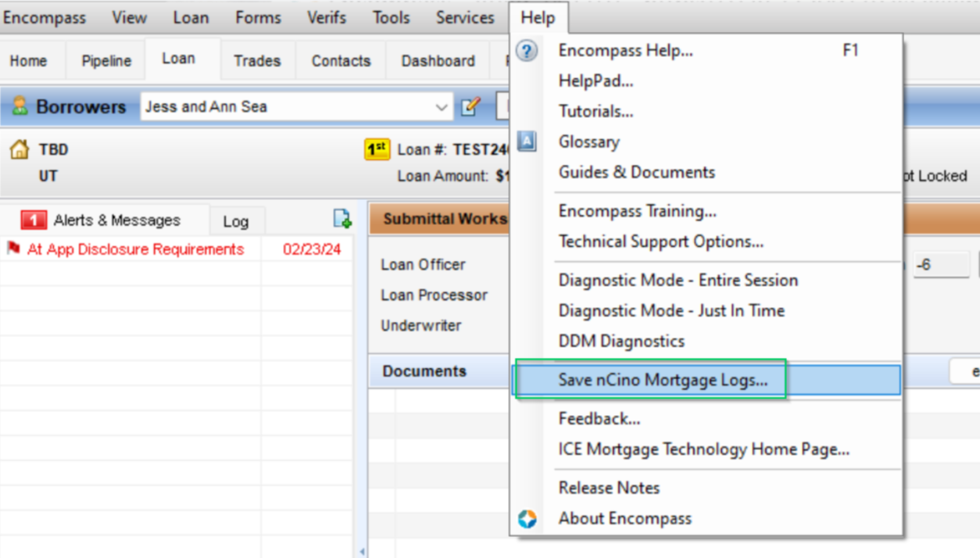
Task: Click the edit borrowers pencil icon
Action: (470, 106)
